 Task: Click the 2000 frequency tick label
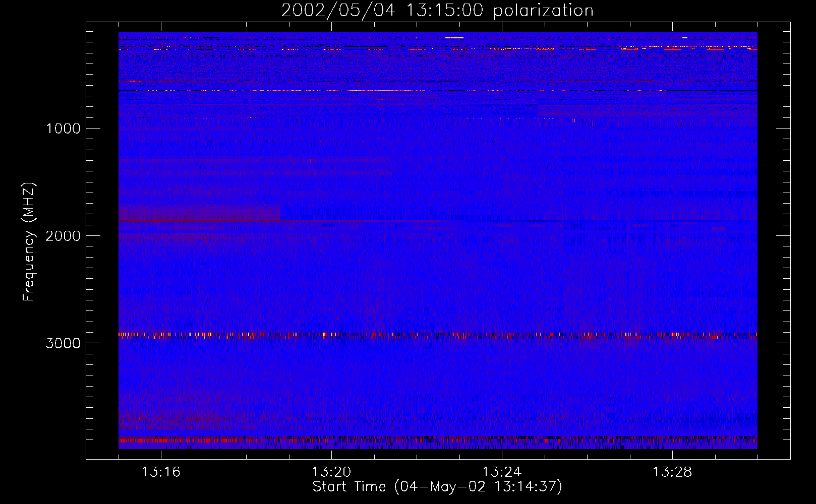[63, 236]
